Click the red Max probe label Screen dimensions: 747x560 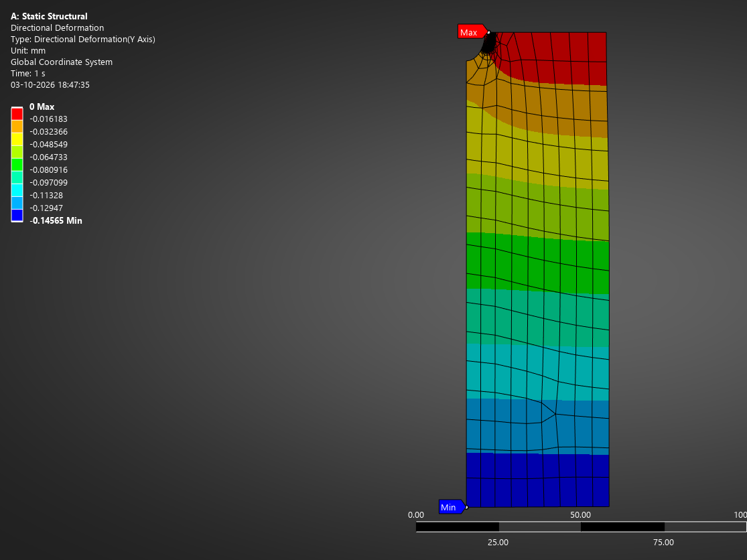(x=472, y=32)
